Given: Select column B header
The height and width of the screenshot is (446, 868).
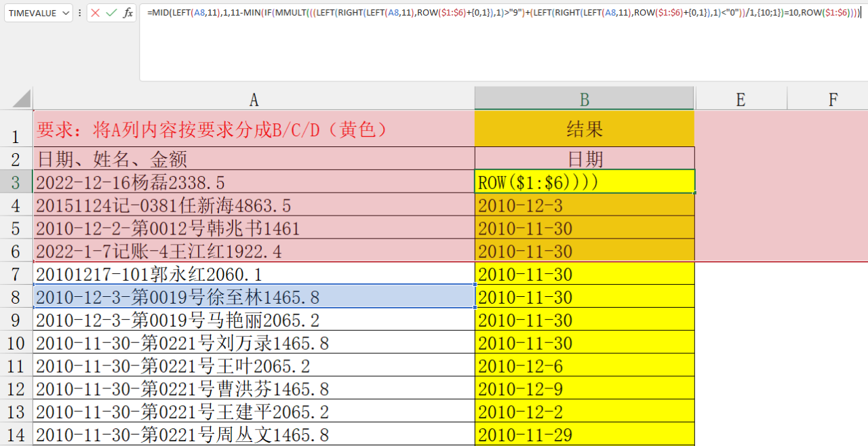Looking at the screenshot, I should point(585,99).
